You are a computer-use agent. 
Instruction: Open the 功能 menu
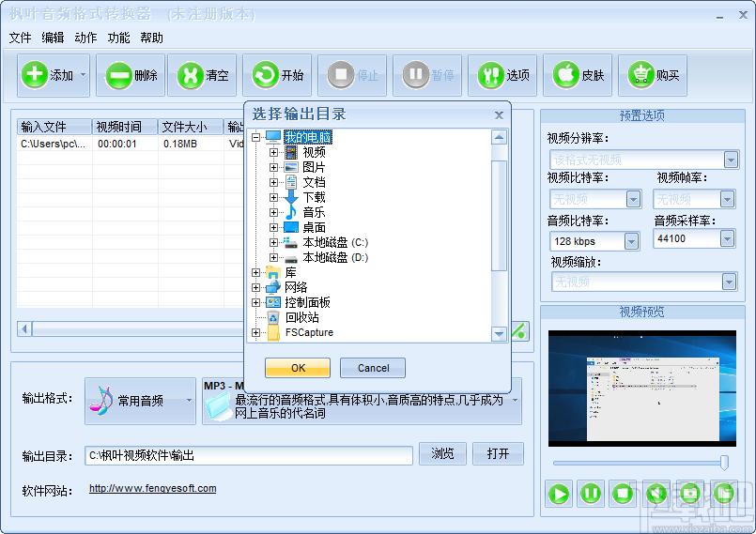point(118,38)
